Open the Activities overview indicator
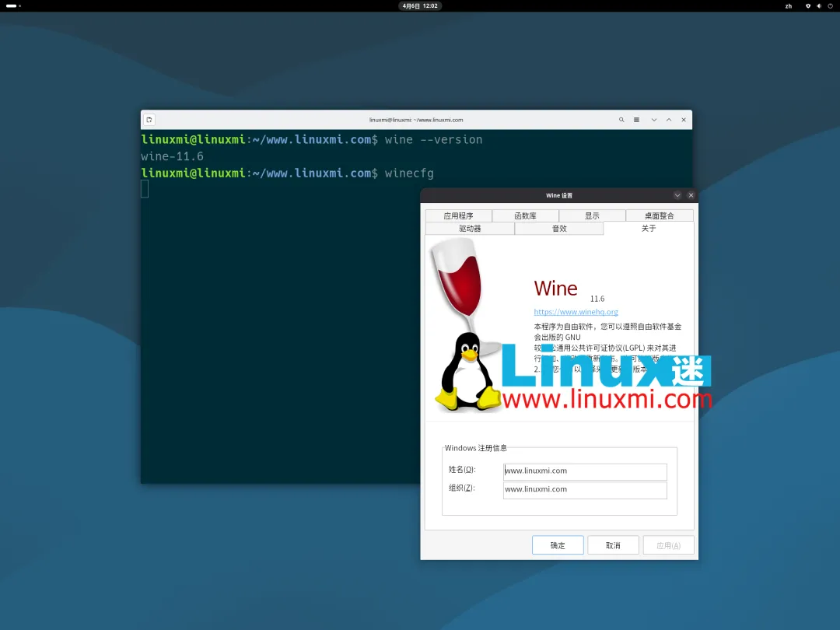 pos(13,6)
